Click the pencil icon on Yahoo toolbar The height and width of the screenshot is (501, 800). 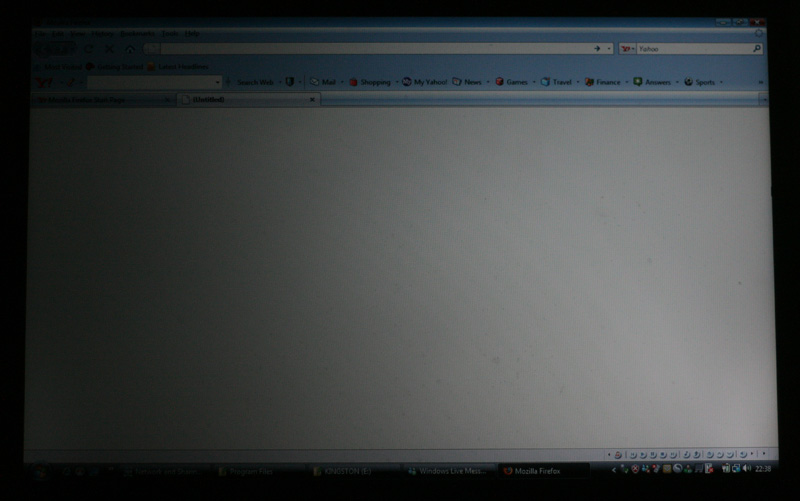coord(70,82)
